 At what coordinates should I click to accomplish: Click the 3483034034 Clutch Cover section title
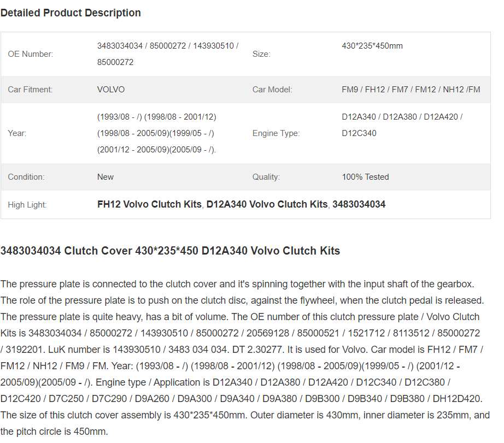pos(170,251)
